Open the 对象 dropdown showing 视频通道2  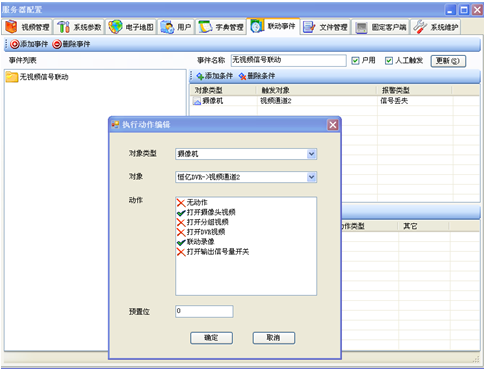[246, 177]
